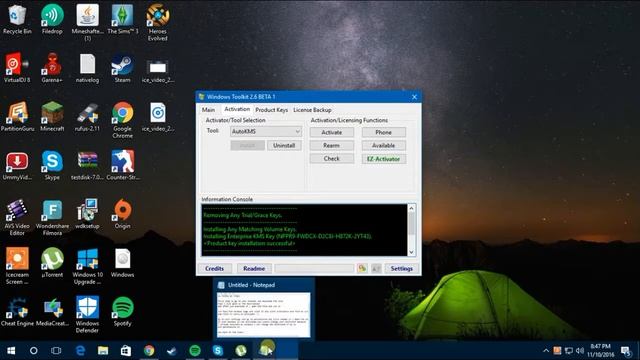640x360 pixels.
Task: Select the Minecraft desktop icon
Action: 52,117
